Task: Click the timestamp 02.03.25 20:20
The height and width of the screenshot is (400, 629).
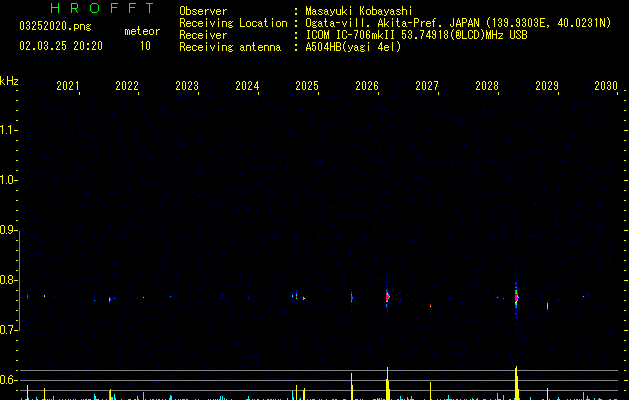Action: (61, 46)
